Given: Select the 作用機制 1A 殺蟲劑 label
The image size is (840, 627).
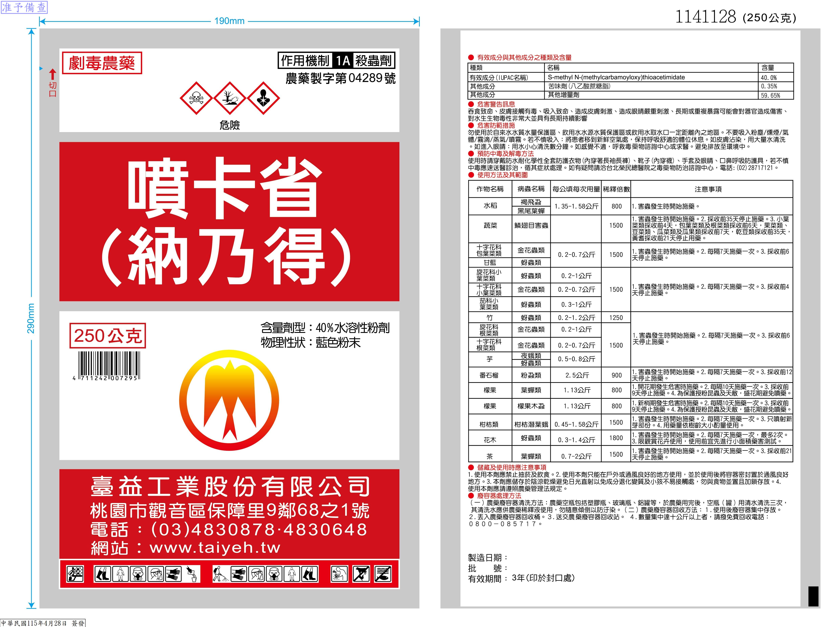Looking at the screenshot, I should point(336,60).
